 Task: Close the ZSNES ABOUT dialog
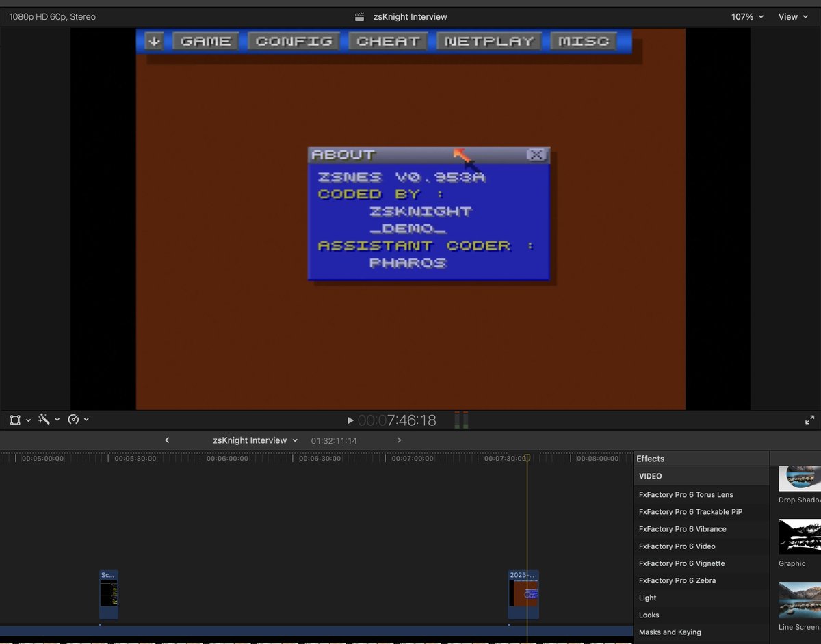(x=536, y=155)
